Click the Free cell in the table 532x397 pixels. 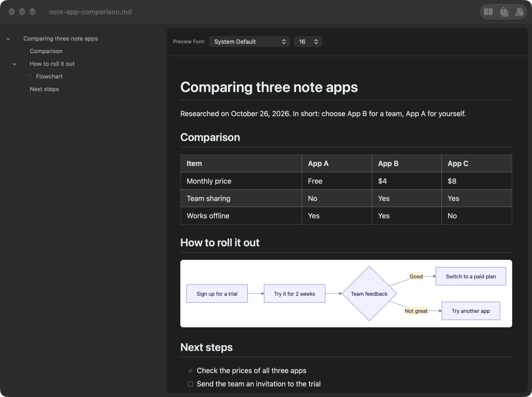pyautogui.click(x=337, y=181)
